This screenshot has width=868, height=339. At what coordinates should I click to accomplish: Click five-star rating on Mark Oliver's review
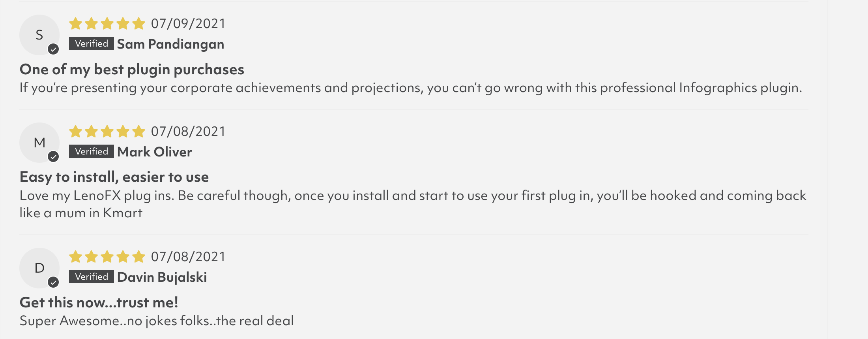coord(107,131)
